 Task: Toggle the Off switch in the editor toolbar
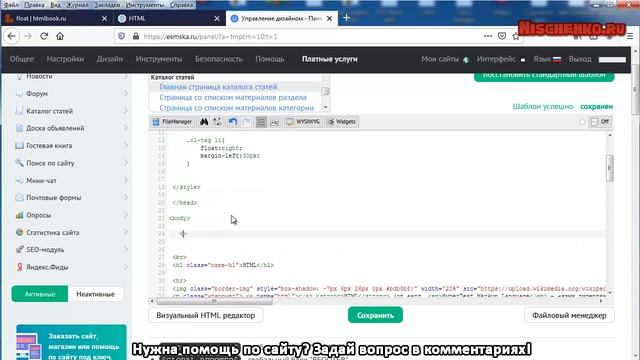[x=600, y=122]
